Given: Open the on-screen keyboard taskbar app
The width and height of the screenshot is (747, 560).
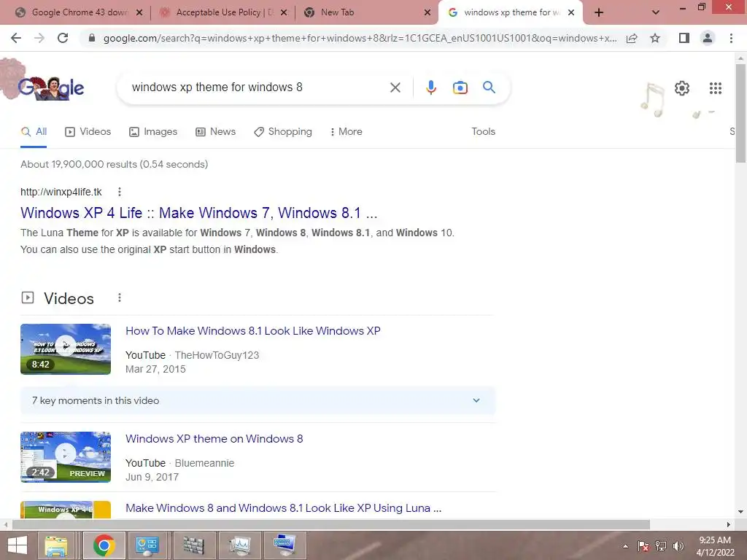Looking at the screenshot, I should pos(285,545).
